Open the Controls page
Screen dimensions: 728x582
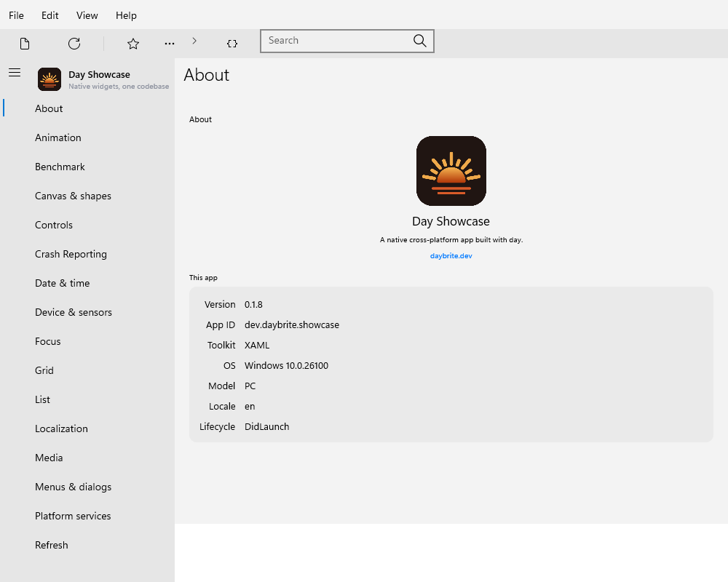[x=87, y=225]
